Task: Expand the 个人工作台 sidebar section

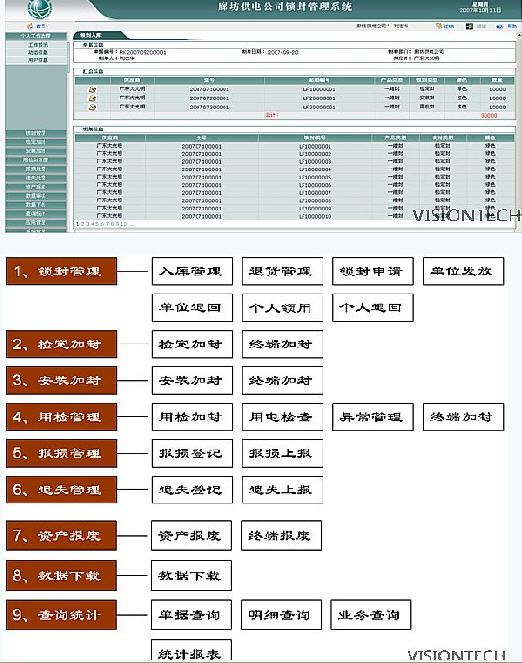Action: [x=36, y=36]
